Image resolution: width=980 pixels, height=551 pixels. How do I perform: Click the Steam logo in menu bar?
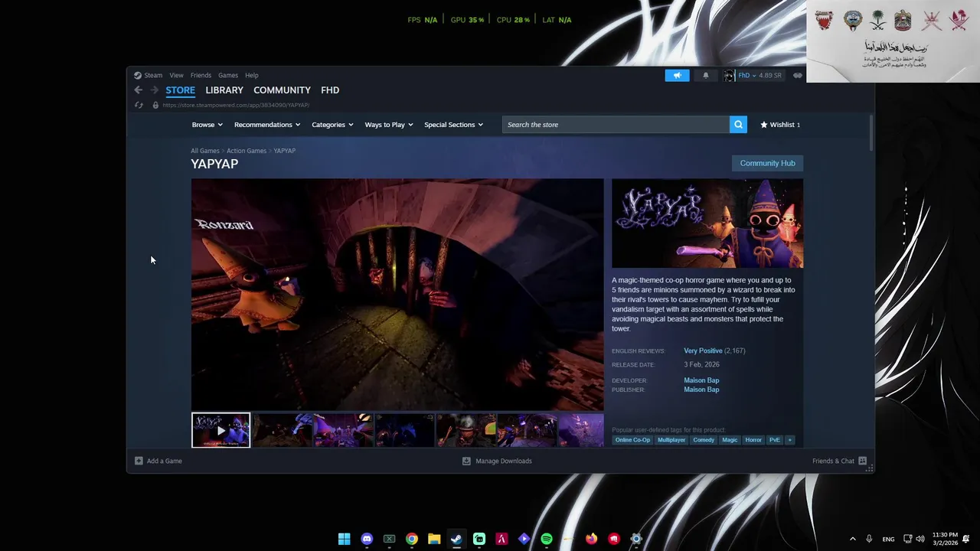[138, 75]
